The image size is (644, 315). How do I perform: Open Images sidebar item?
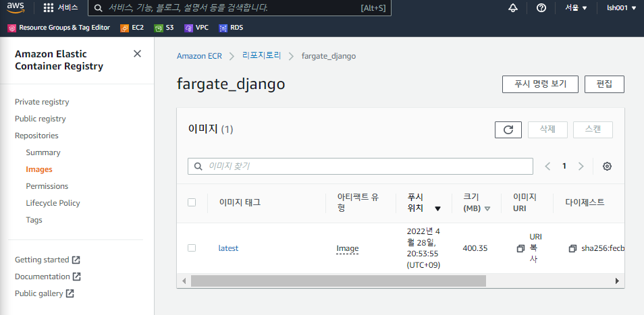(x=39, y=169)
